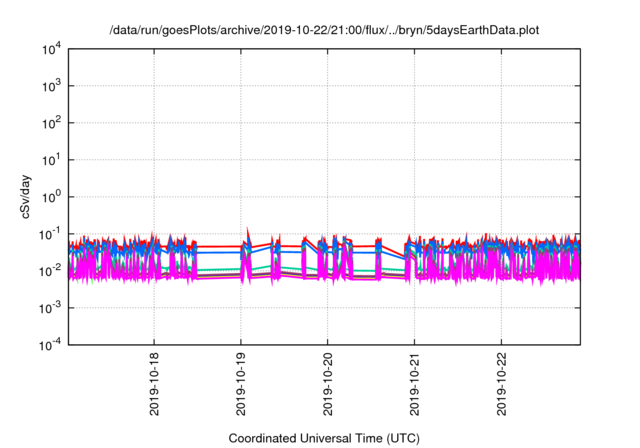Select the 10^0 y-axis label
The height and width of the screenshot is (448, 640).
52,197
